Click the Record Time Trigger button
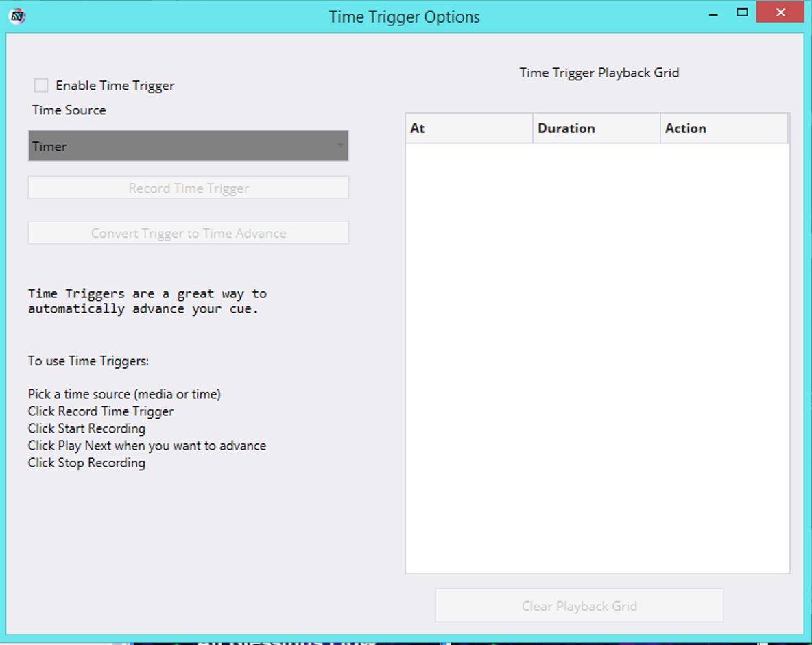Screen dimensions: 812x645 click(188, 188)
